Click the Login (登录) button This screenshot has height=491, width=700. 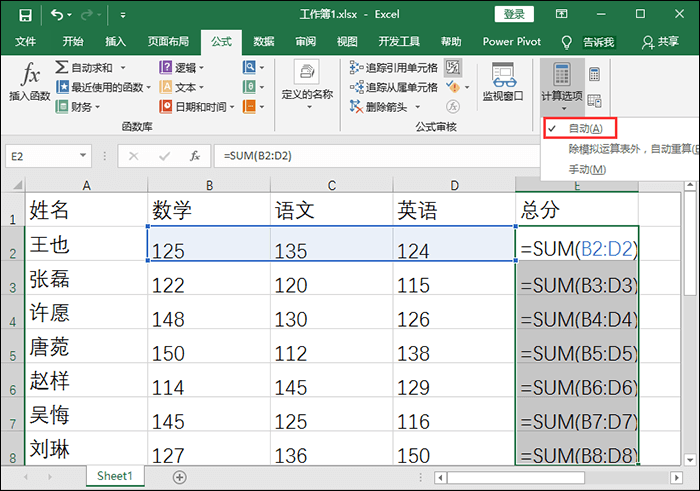point(514,15)
